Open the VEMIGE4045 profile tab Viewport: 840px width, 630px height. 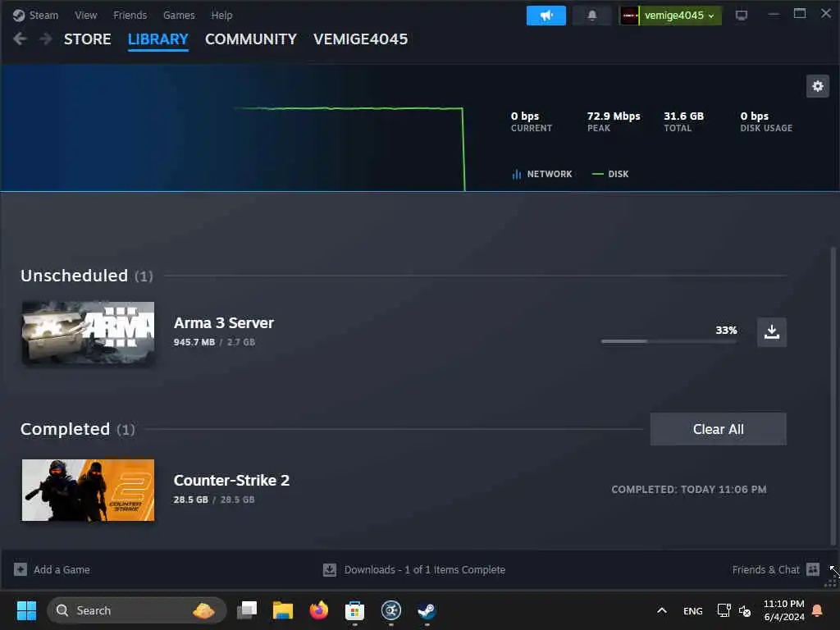point(361,39)
